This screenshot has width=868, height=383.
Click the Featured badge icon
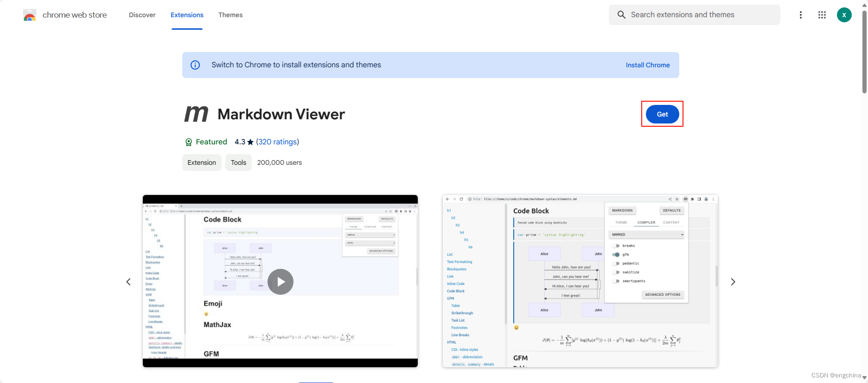(x=188, y=142)
